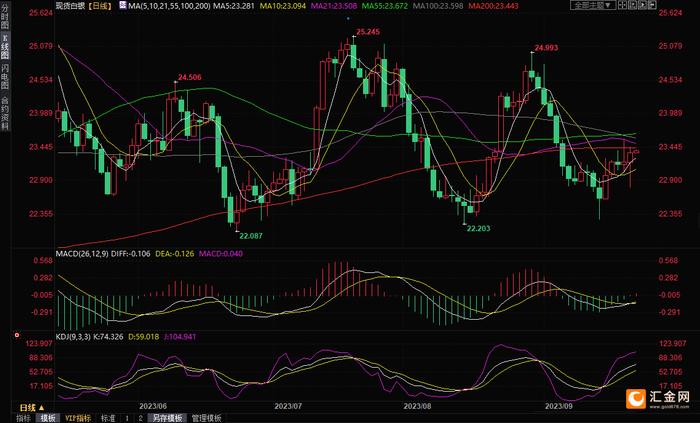
Task: Click the J:104.941 value
Action: [x=180, y=337]
